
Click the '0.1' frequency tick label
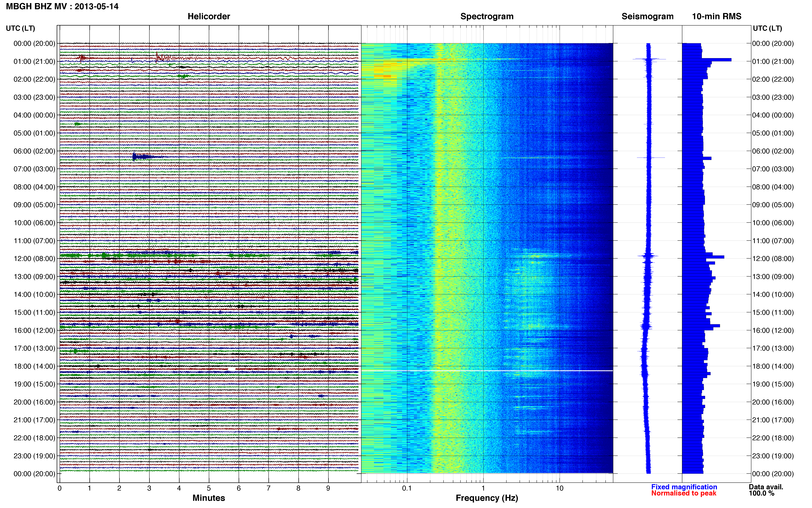tap(407, 488)
